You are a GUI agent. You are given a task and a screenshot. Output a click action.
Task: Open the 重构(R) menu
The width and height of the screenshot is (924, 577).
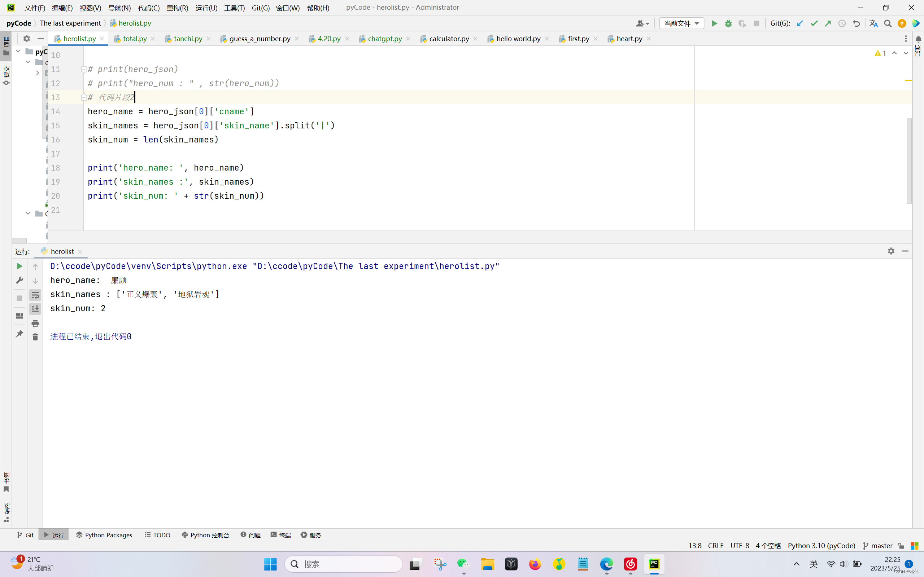click(177, 8)
